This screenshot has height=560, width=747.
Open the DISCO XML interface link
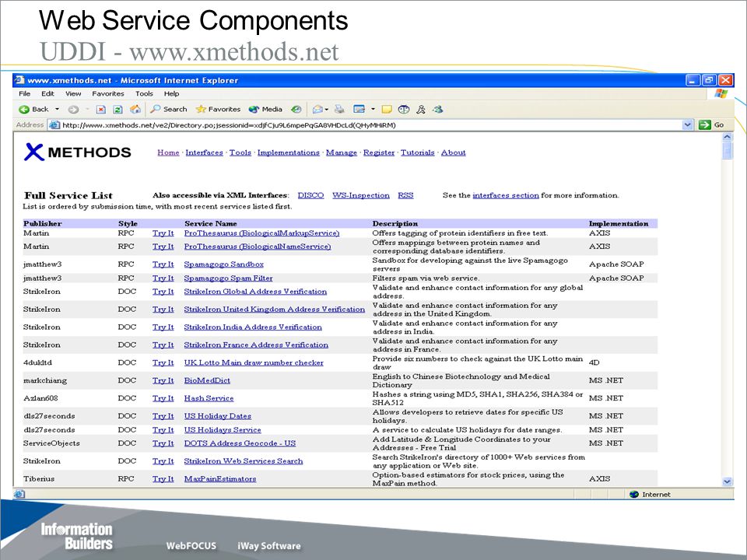pos(310,195)
